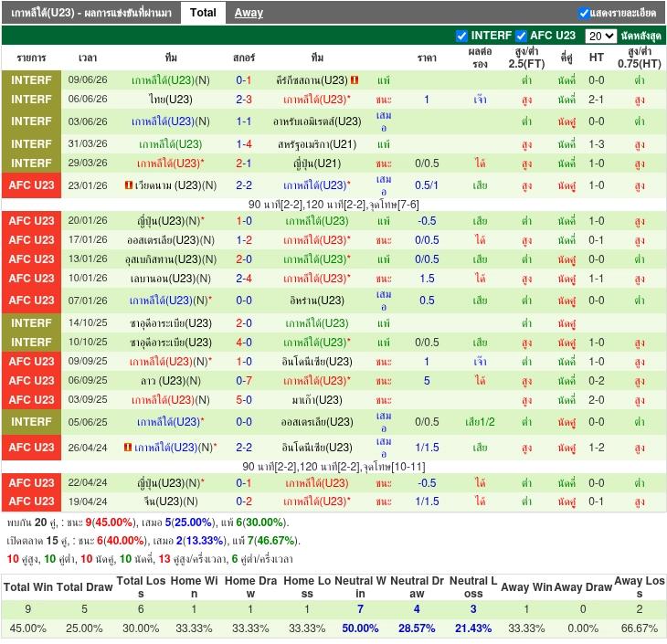Open the 20 matches count dropdown
Viewport: 667px width, 644px height.
(600, 36)
